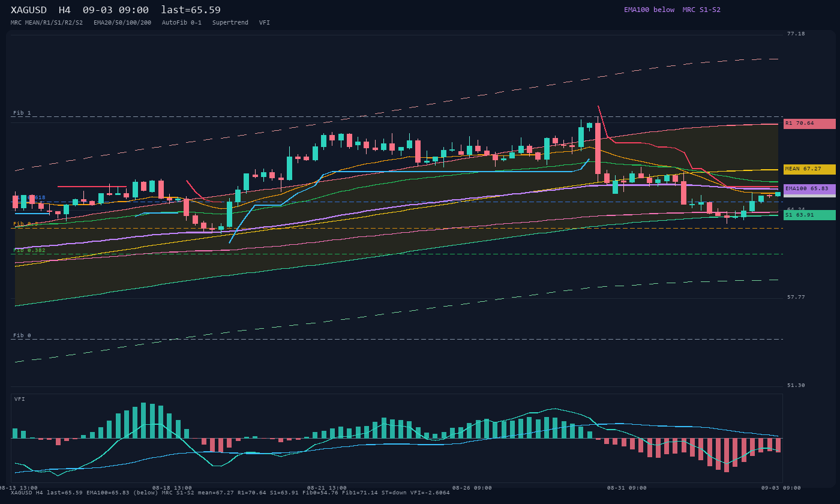
Task: Click the S1 63.91 price tag
Action: 809,215
